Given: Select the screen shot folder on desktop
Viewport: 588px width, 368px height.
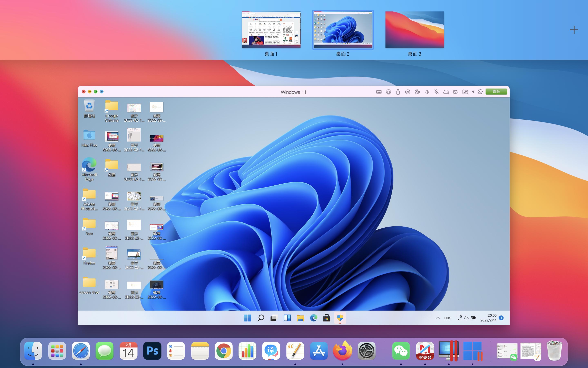Looking at the screenshot, I should click(x=89, y=285).
